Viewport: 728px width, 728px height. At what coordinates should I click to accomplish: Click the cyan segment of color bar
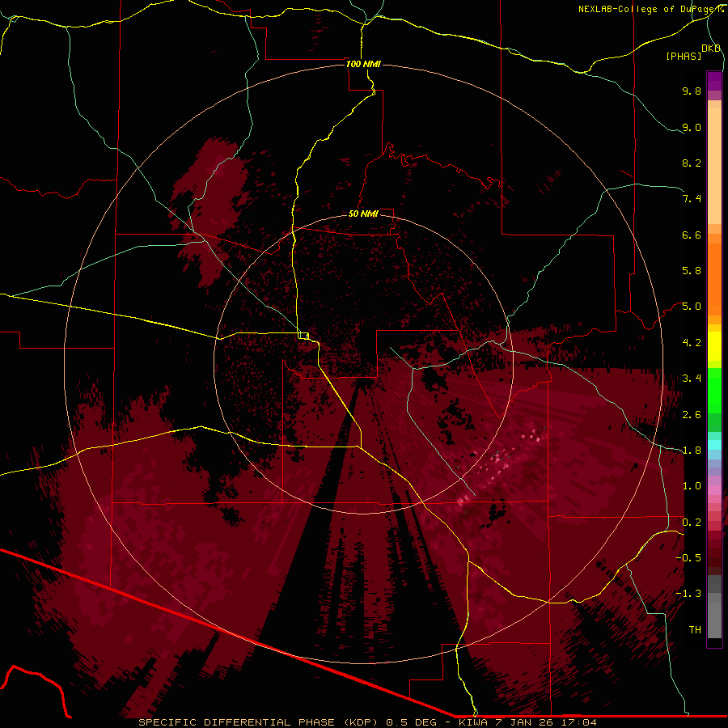(x=714, y=445)
